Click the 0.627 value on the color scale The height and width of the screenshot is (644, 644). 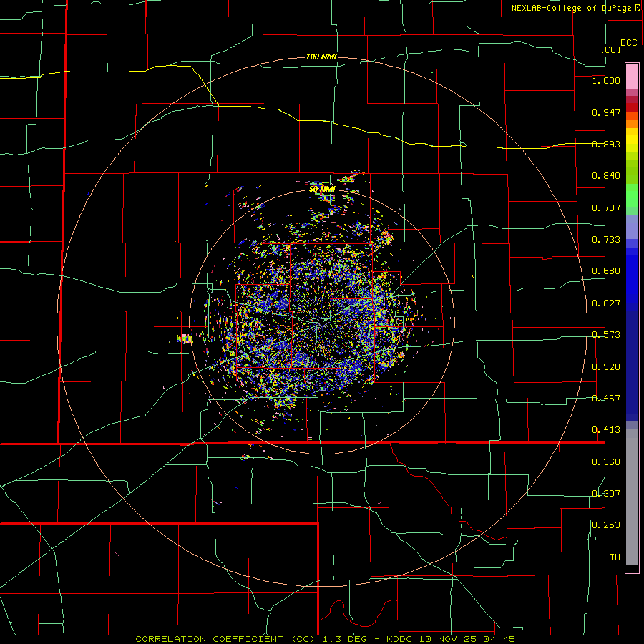(606, 303)
